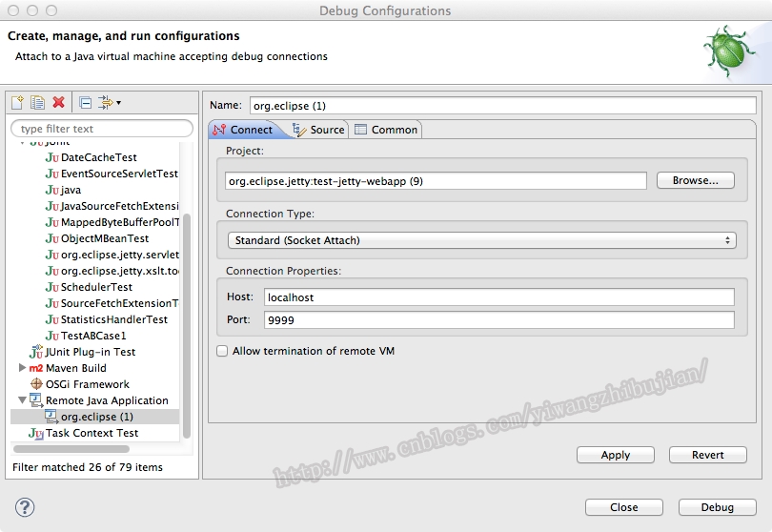Click the type filter text field
Image resolution: width=772 pixels, height=532 pixels.
click(x=101, y=129)
